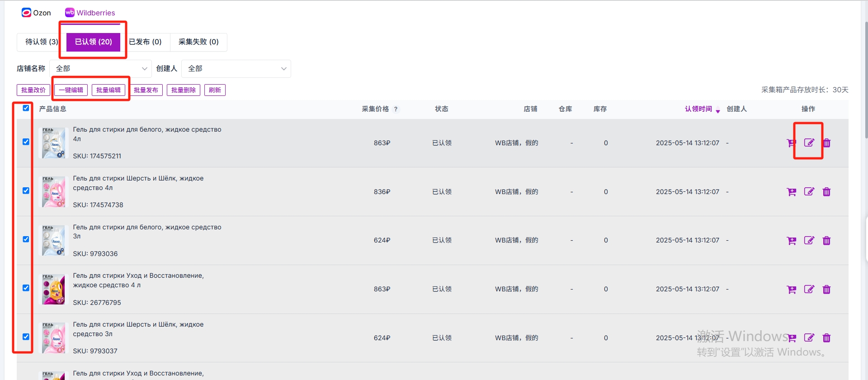Click edit icon for SKU 174574738

point(809,192)
